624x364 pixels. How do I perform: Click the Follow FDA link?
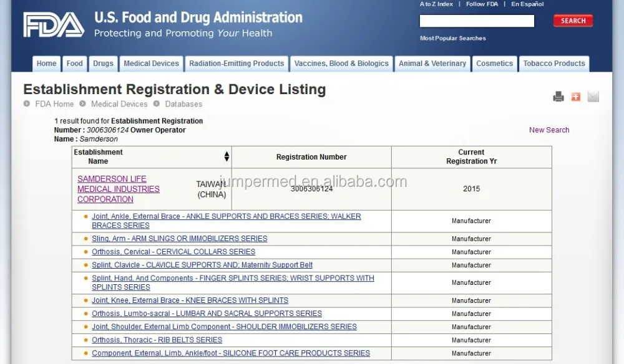tap(482, 4)
